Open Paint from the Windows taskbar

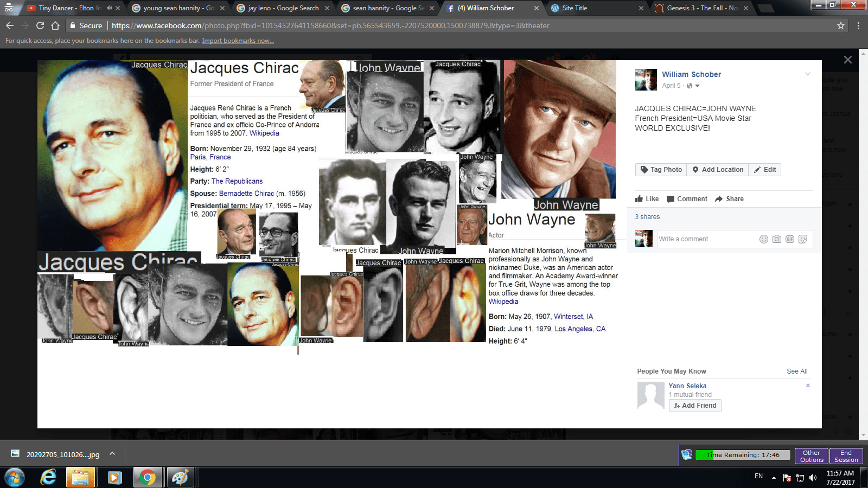pos(180,477)
